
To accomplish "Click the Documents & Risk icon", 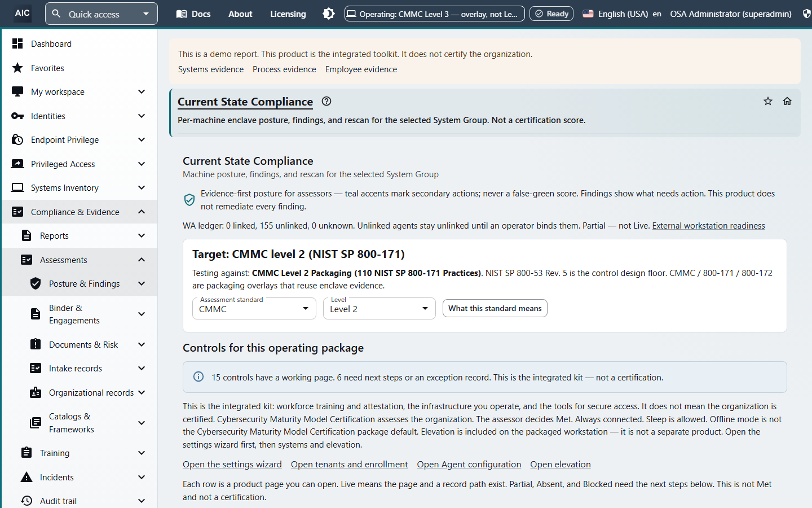I will point(36,344).
